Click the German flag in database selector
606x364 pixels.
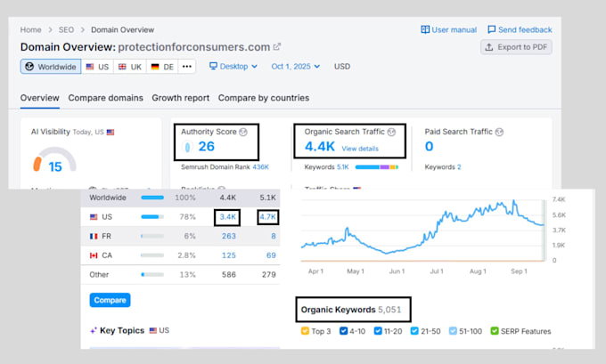155,67
